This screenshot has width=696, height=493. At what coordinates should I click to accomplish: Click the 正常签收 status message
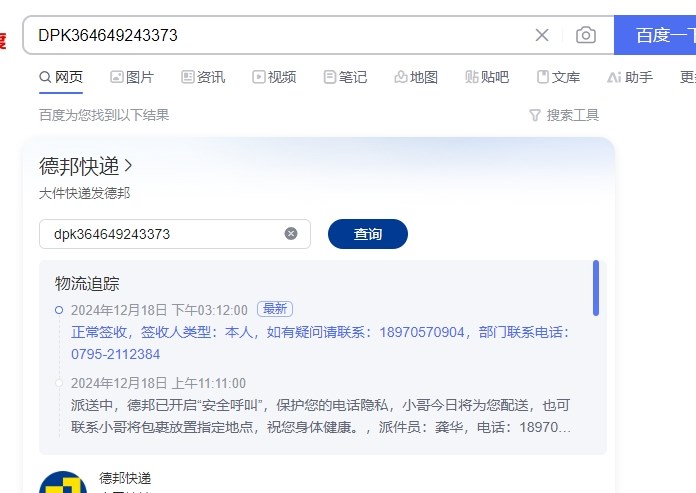pyautogui.click(x=320, y=343)
